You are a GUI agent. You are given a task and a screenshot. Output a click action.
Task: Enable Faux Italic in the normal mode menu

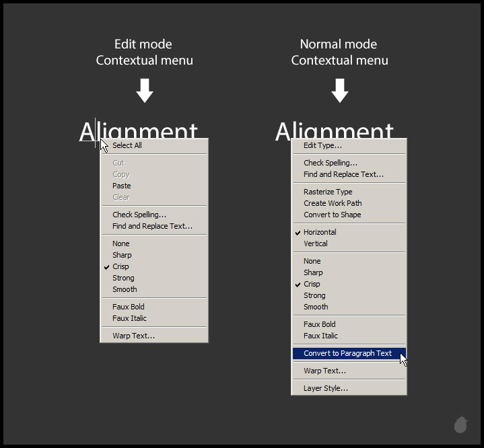[x=320, y=336]
